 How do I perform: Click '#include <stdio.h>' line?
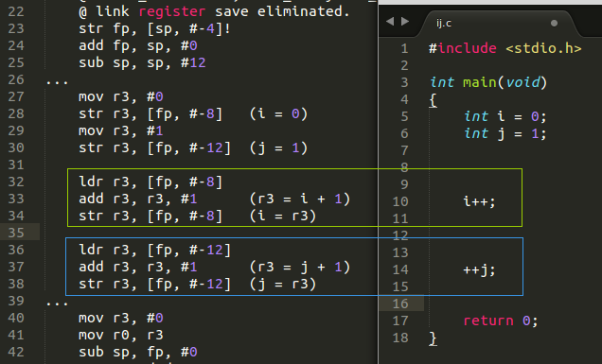(x=505, y=48)
